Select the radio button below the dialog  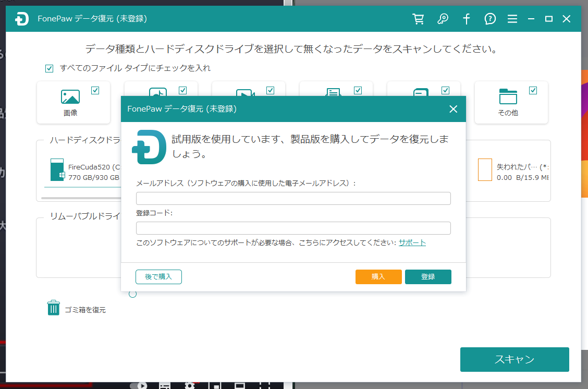(x=132, y=294)
